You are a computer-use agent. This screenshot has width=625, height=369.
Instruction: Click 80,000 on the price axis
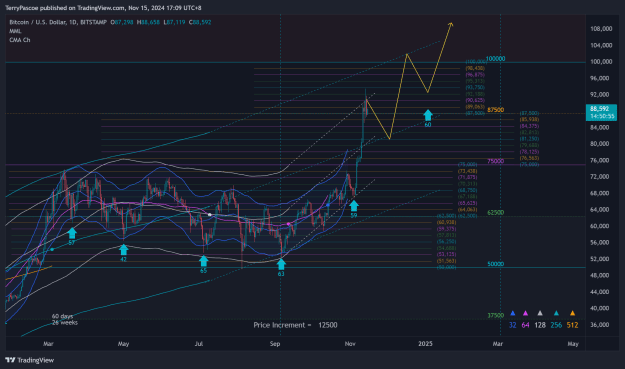pos(599,144)
